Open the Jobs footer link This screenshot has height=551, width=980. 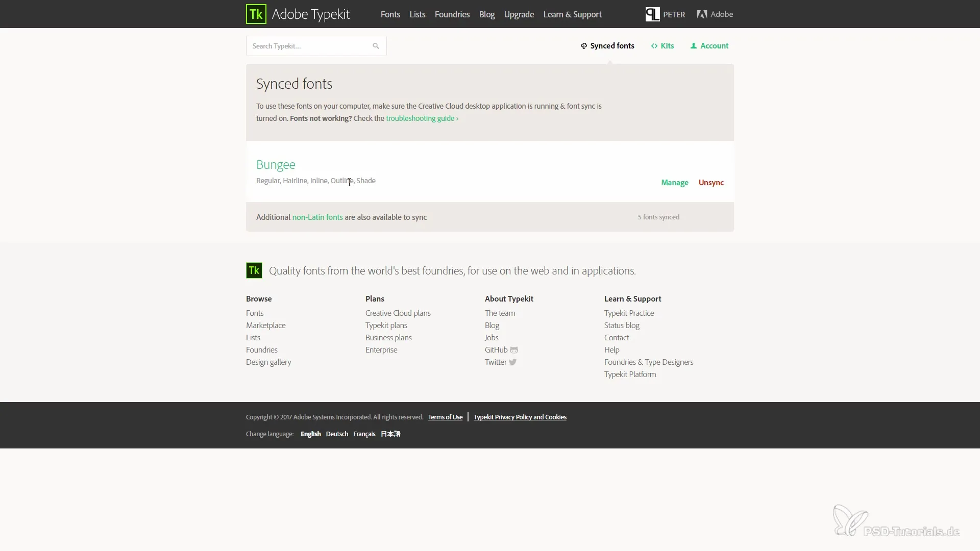coord(492,338)
